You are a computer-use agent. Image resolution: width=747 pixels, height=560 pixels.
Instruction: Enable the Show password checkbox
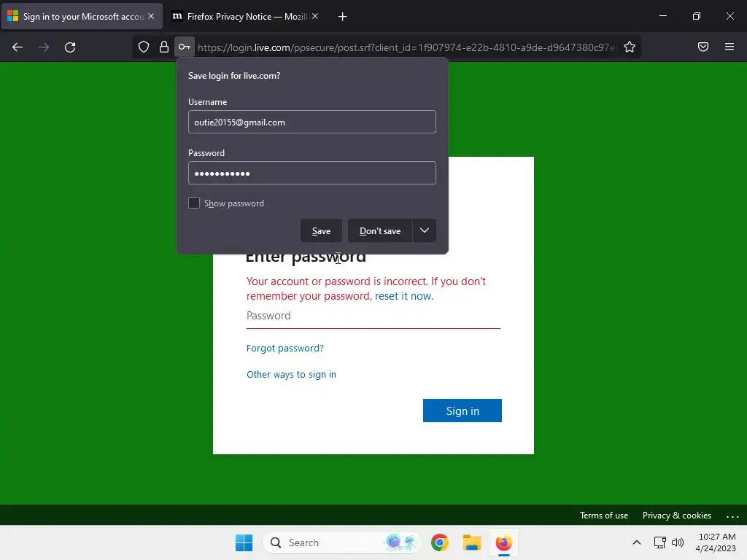coord(194,203)
